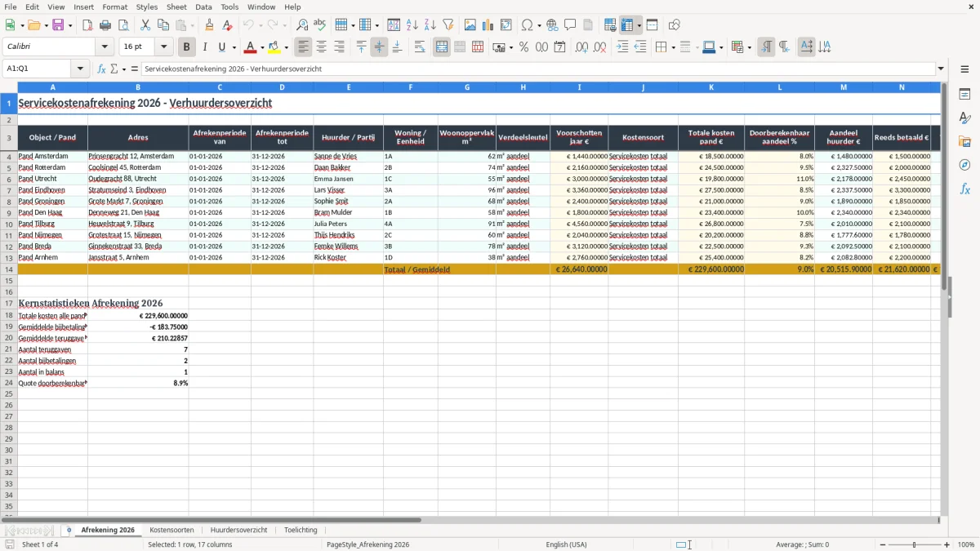Clear direct formatting icon
The height and width of the screenshot is (551, 980).
point(228,25)
